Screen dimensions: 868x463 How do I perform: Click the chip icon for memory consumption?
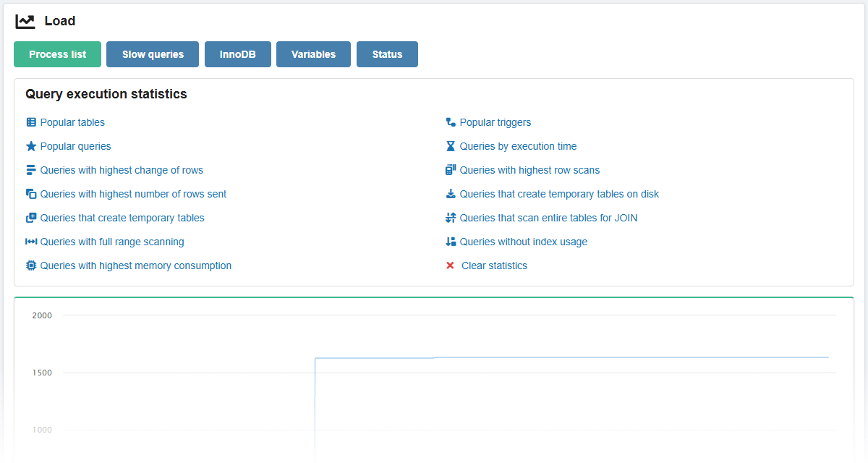(30, 266)
